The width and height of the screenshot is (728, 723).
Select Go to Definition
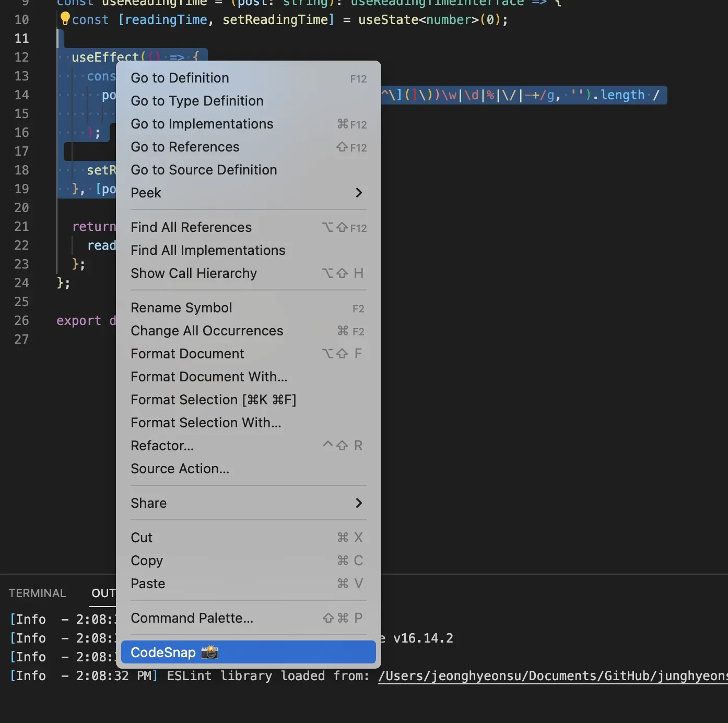180,77
